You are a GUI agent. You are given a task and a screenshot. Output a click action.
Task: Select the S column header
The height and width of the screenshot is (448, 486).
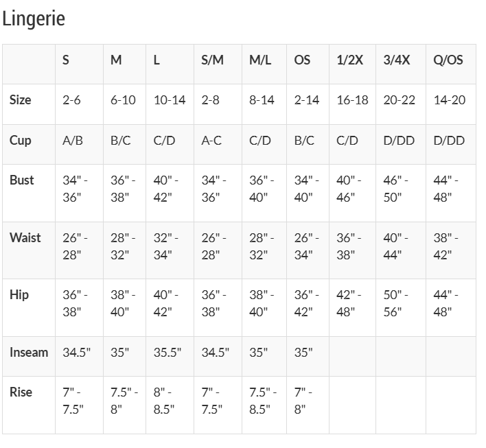pos(66,60)
